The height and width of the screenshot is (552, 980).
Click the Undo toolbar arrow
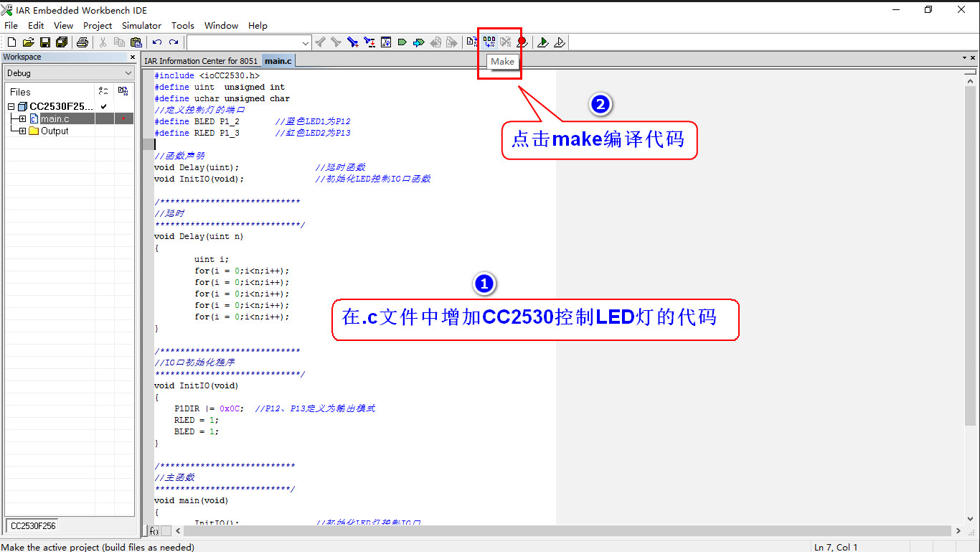pyautogui.click(x=157, y=42)
